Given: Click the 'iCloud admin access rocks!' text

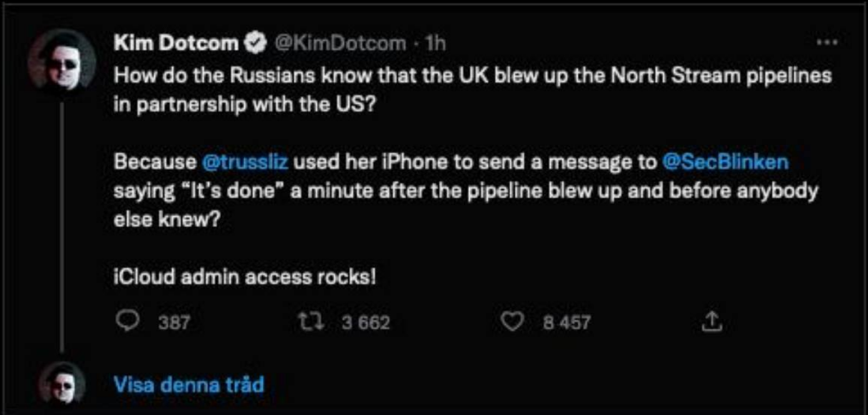Looking at the screenshot, I should pyautogui.click(x=245, y=276).
